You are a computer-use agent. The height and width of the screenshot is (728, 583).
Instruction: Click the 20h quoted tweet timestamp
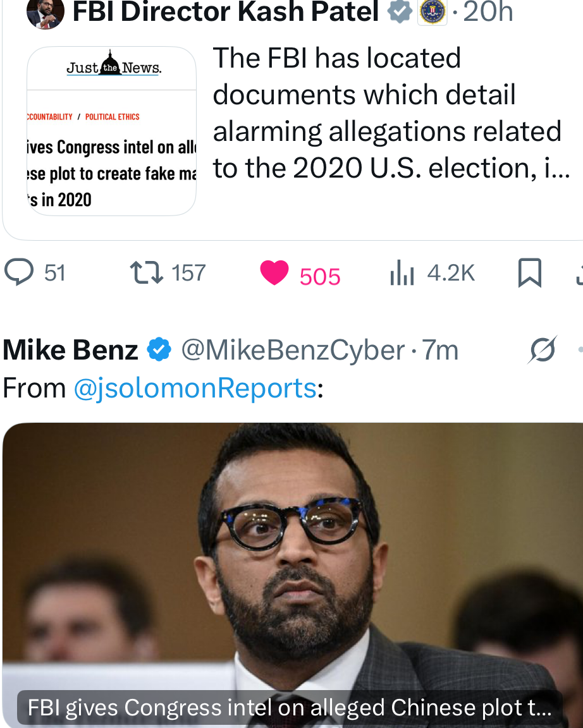[488, 11]
